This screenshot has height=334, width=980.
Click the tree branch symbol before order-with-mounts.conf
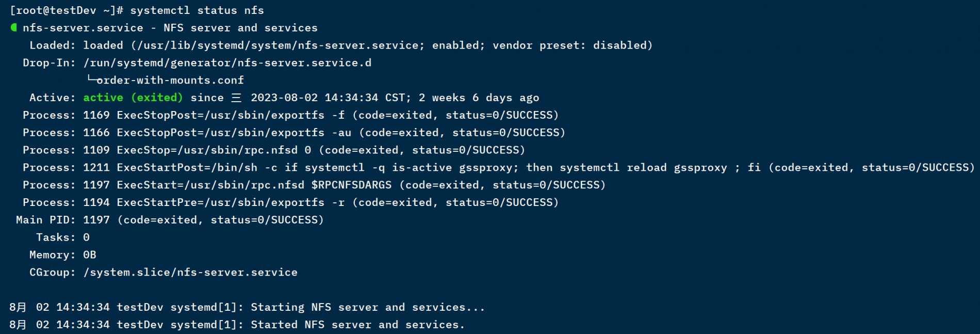click(92, 79)
